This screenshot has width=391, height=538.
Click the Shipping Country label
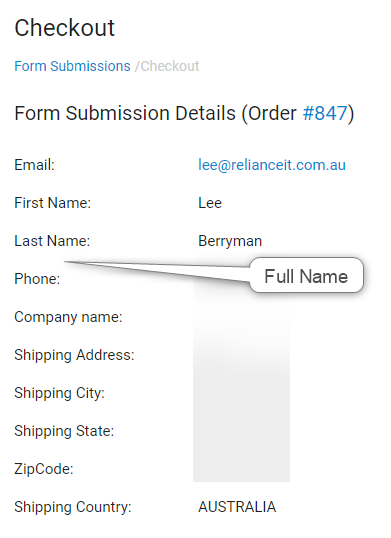click(x=73, y=507)
